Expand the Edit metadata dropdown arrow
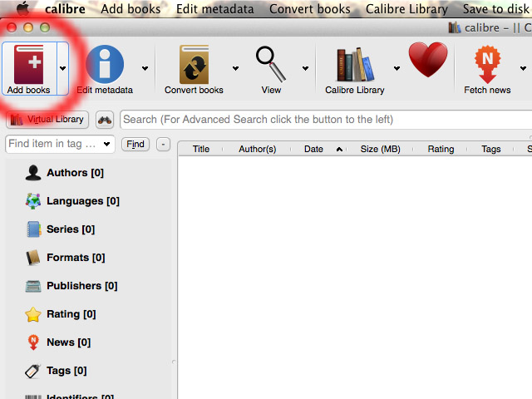 145,69
